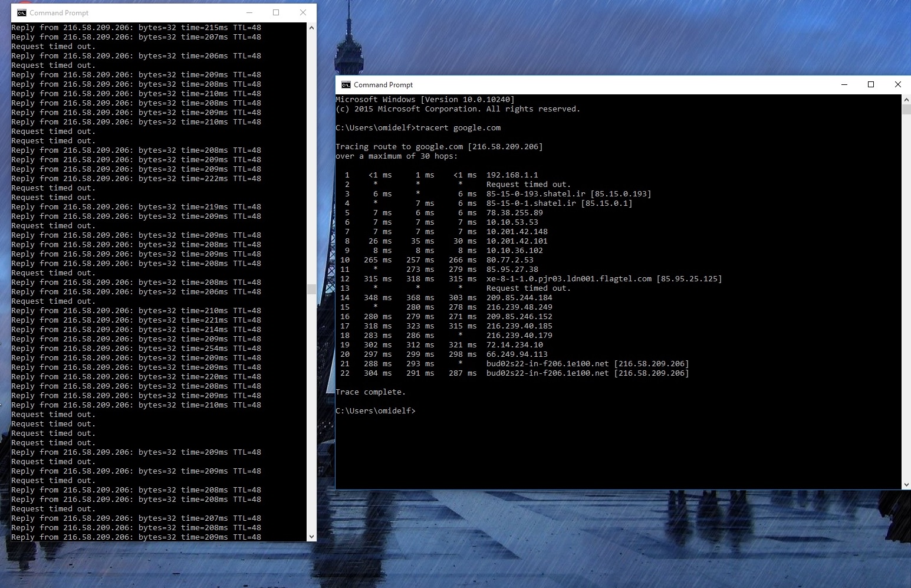Click the scroll-down arrow in ping window

click(x=311, y=536)
